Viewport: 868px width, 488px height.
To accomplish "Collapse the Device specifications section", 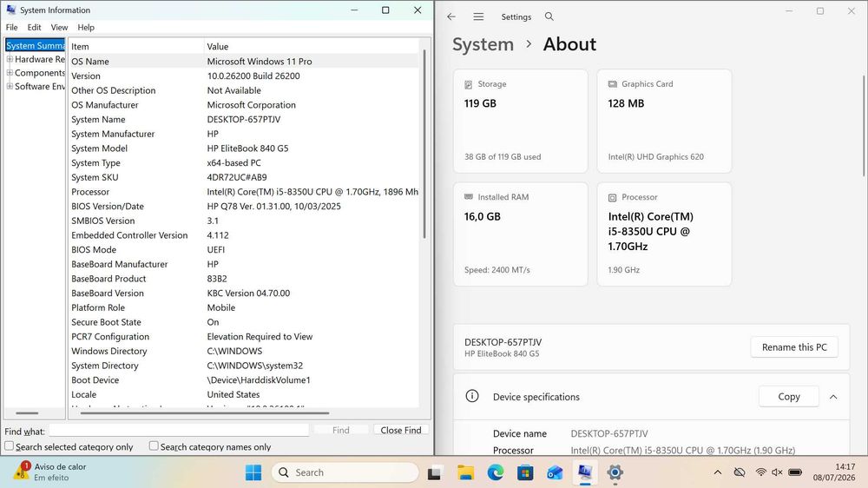I will [833, 397].
